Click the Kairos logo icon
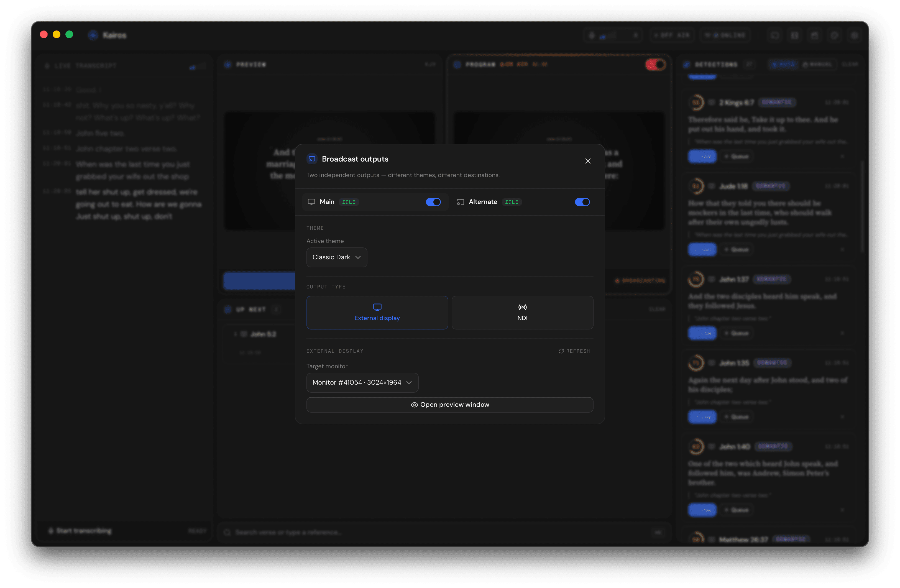This screenshot has height=588, width=900. pyautogui.click(x=93, y=35)
